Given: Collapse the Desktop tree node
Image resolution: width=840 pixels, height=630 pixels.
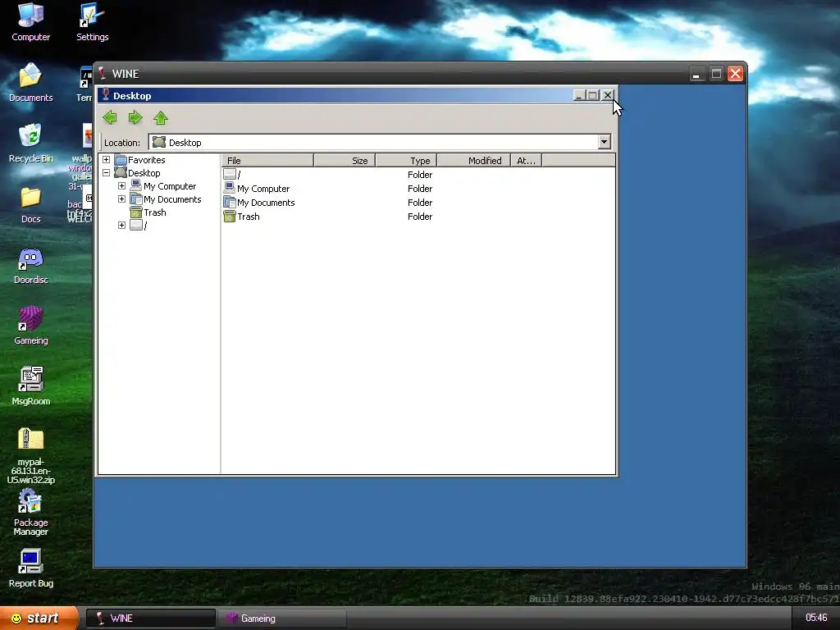Looking at the screenshot, I should pyautogui.click(x=106, y=172).
